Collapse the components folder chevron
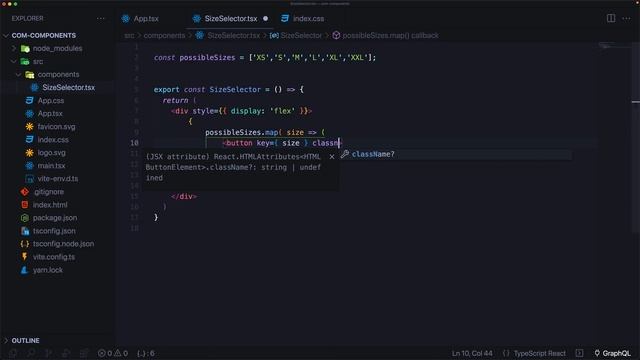 point(18,74)
